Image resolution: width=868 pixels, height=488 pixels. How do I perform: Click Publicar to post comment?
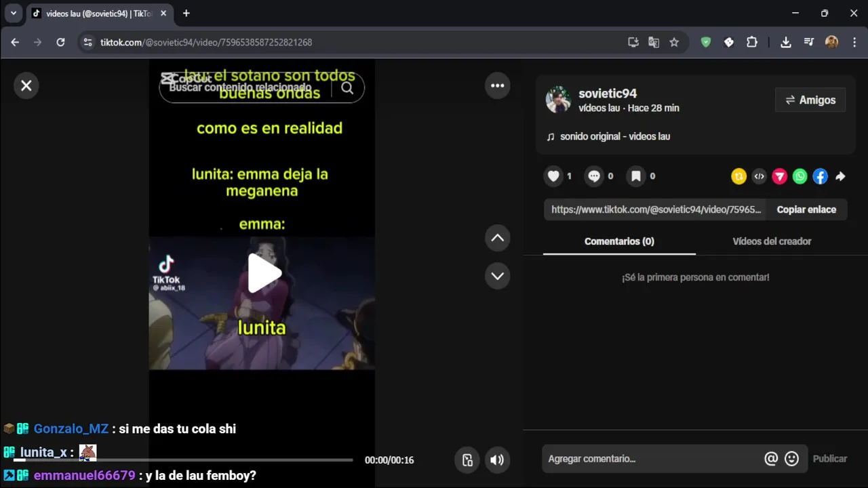(x=830, y=459)
